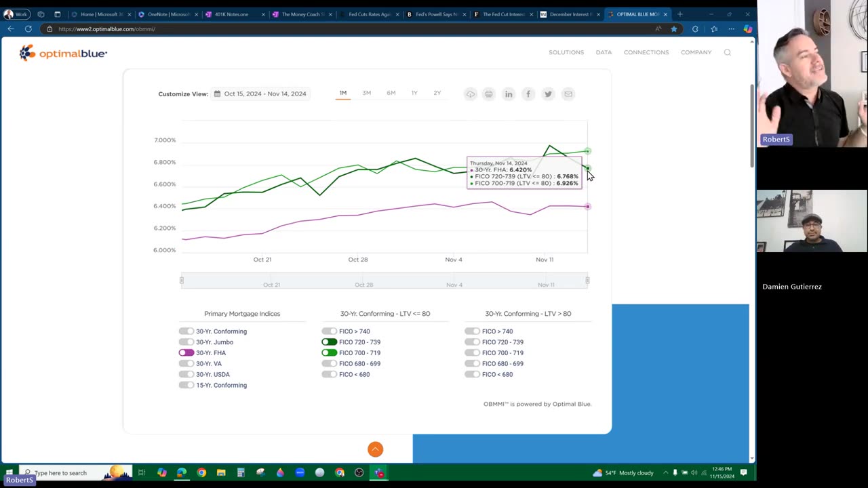Click the favorites star in address bar

point(673,29)
